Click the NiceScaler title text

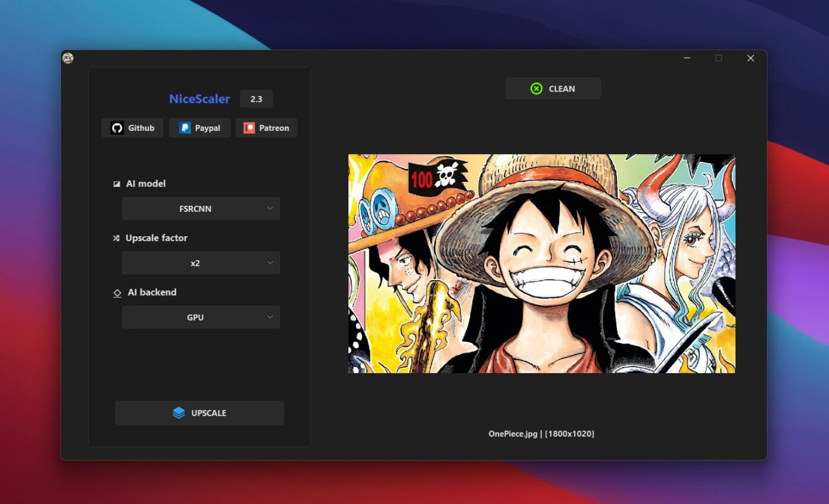coord(199,99)
